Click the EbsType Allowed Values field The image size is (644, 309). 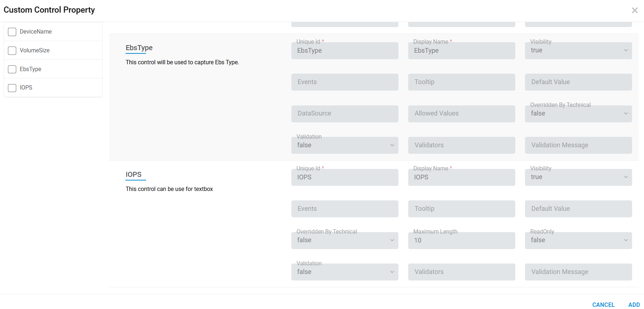pos(461,114)
